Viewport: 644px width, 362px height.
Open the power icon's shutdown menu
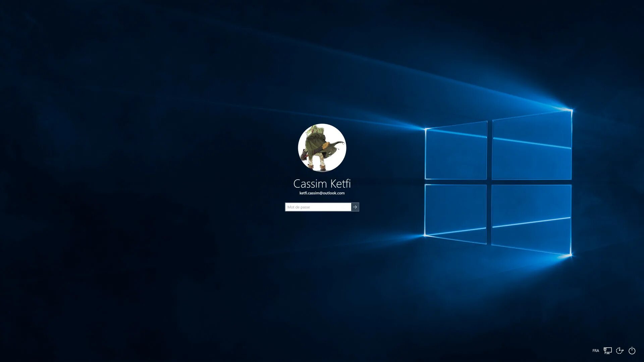pyautogui.click(x=632, y=351)
